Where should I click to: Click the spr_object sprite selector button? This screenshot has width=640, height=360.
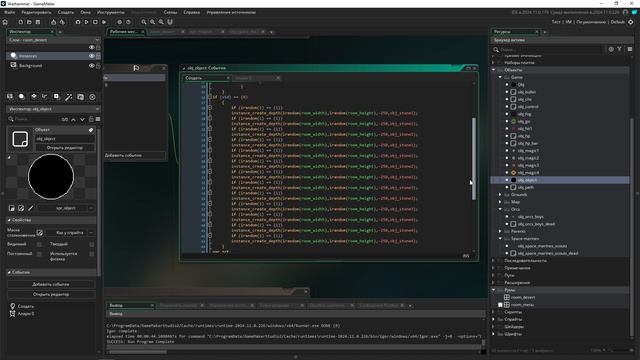[x=65, y=208]
